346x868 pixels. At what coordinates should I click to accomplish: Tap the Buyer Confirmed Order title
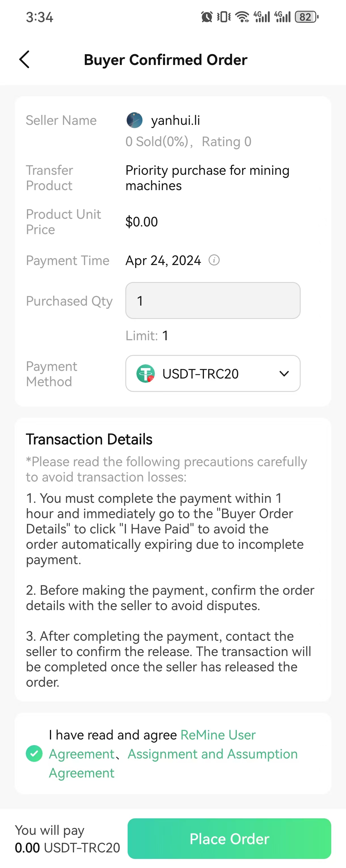(165, 60)
